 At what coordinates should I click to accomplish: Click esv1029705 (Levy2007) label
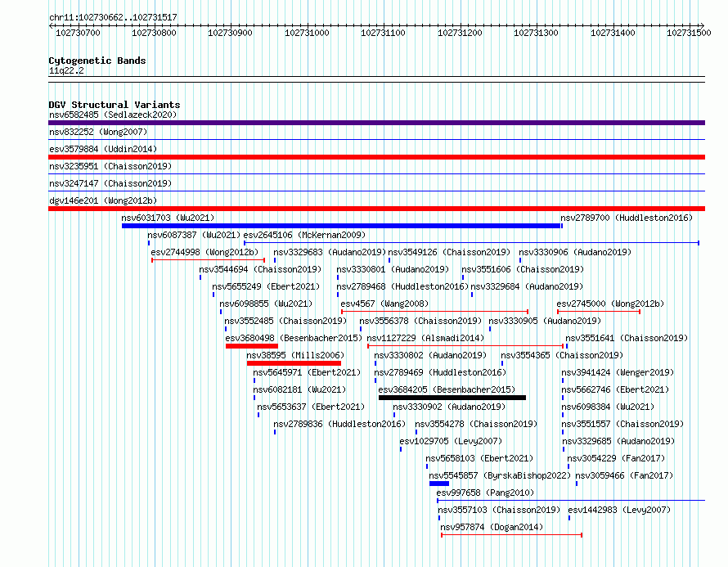(451, 441)
